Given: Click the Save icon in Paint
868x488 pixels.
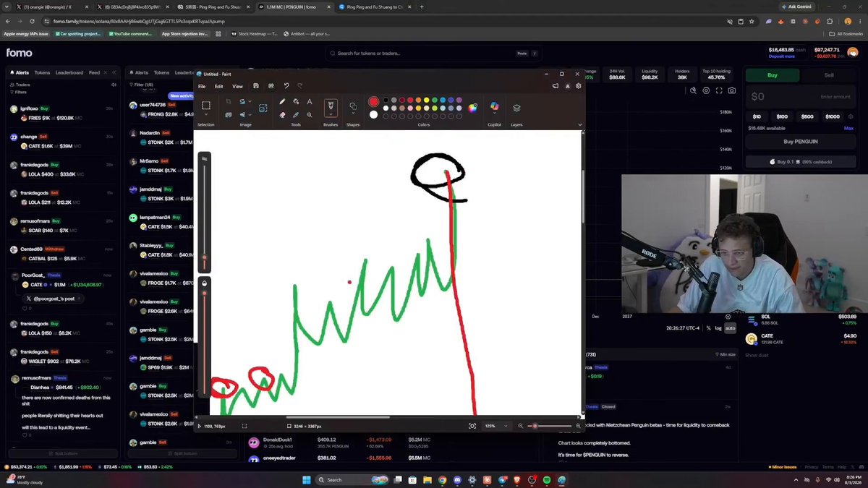Looking at the screenshot, I should tap(256, 86).
